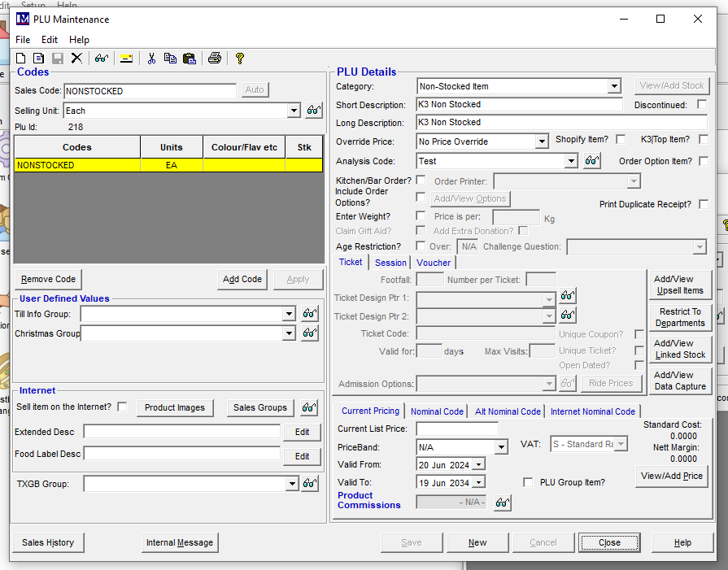The width and height of the screenshot is (728, 570).
Task: Expand the Category dropdown
Action: pyautogui.click(x=614, y=86)
